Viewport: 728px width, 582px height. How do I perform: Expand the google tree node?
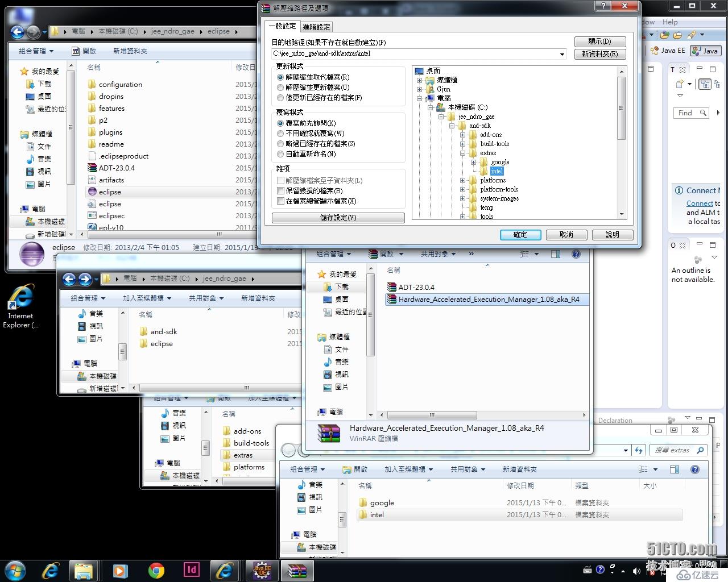tap(474, 162)
